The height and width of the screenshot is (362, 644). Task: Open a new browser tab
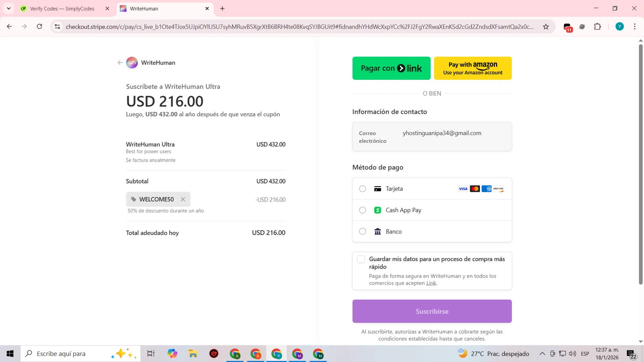click(x=222, y=9)
